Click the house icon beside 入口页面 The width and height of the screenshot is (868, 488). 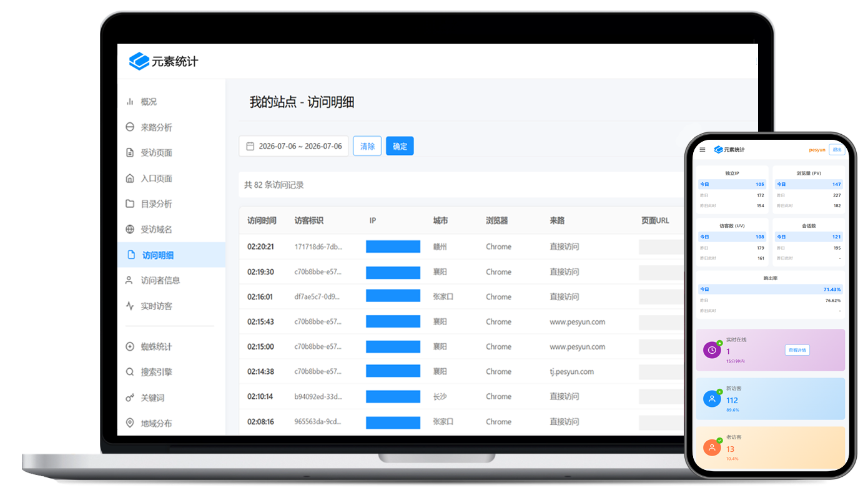pyautogui.click(x=130, y=178)
